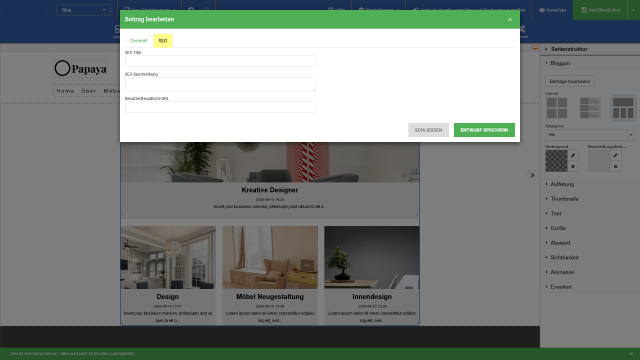640x360 pixels.
Task: Click the Schliessen button
Action: tap(428, 130)
